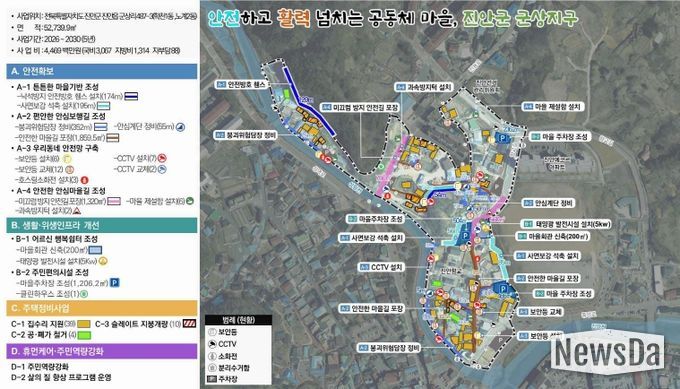Click the 주차장 icon in the legend box
Viewport: 680px width, 389px height.
[x=212, y=379]
